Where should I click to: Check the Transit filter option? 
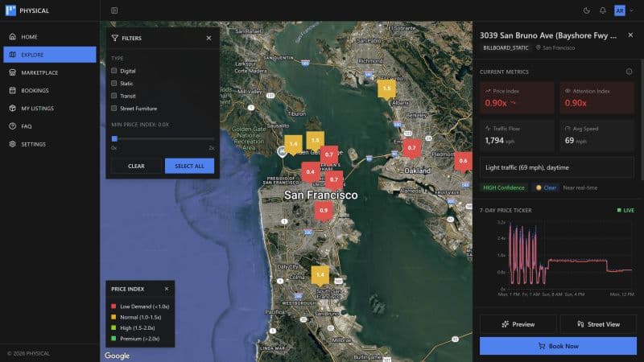[114, 96]
